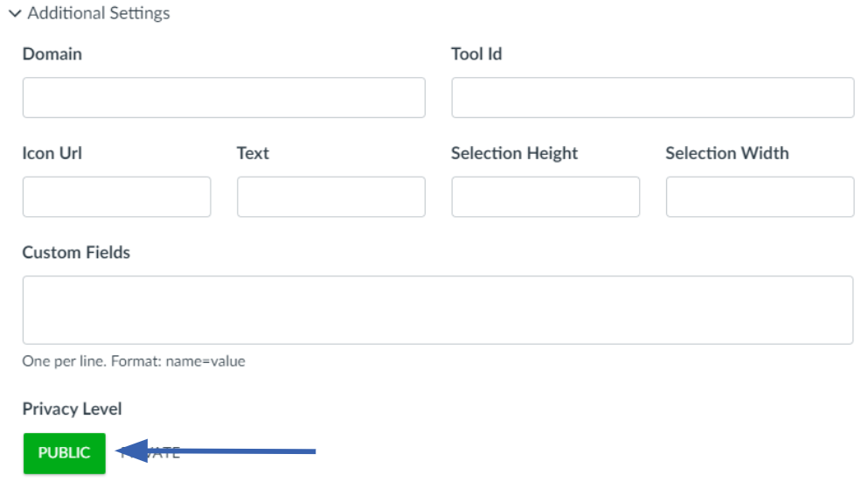Screen dimensions: 868x496
Task: Click the Icon Url label
Action: tap(52, 153)
